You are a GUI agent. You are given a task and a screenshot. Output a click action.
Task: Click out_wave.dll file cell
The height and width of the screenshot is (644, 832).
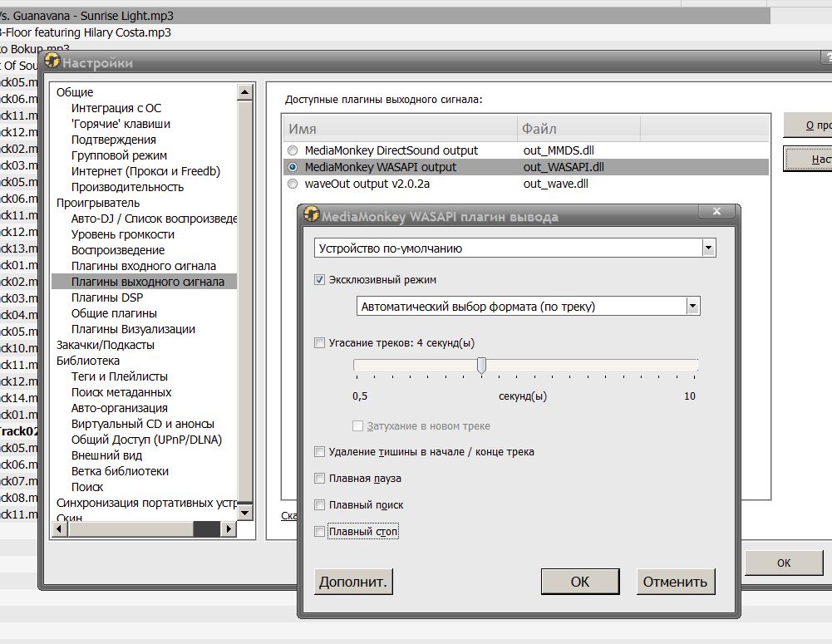(x=555, y=184)
